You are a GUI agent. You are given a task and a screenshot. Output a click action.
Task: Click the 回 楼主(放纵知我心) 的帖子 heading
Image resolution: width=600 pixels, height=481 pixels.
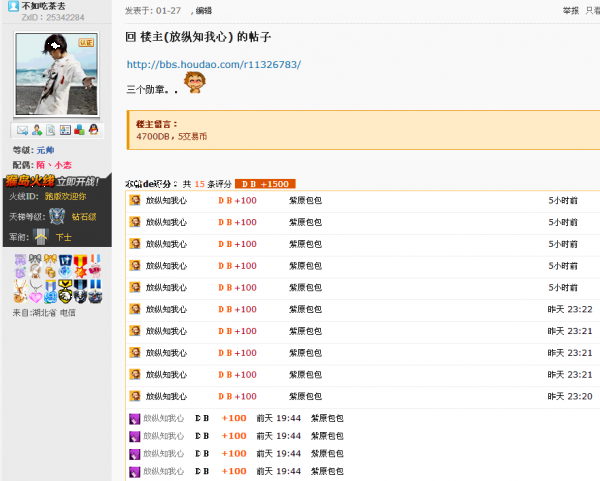(x=198, y=37)
